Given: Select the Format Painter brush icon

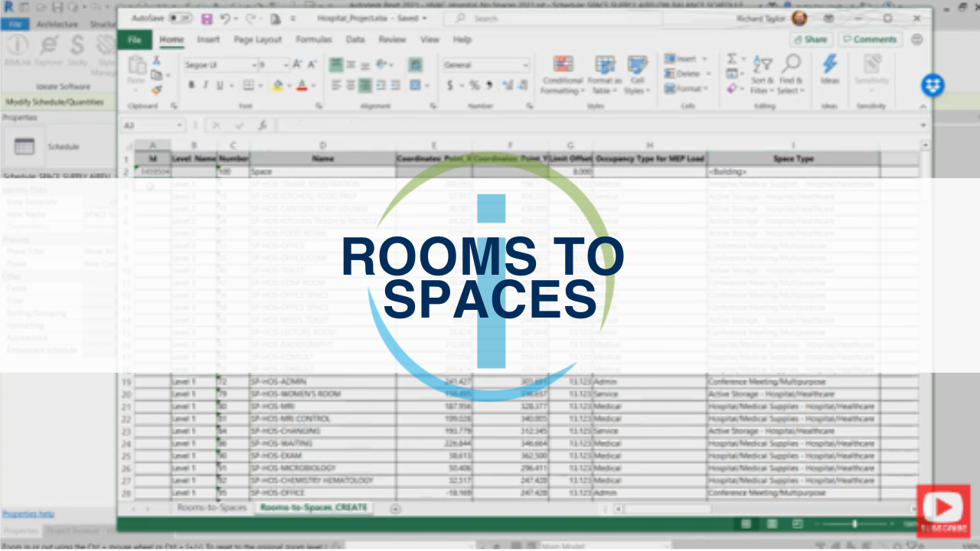Looking at the screenshot, I should point(157,90).
